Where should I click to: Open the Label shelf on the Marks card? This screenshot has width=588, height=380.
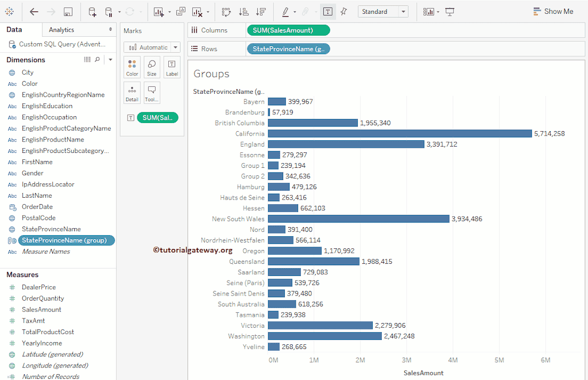tap(171, 67)
